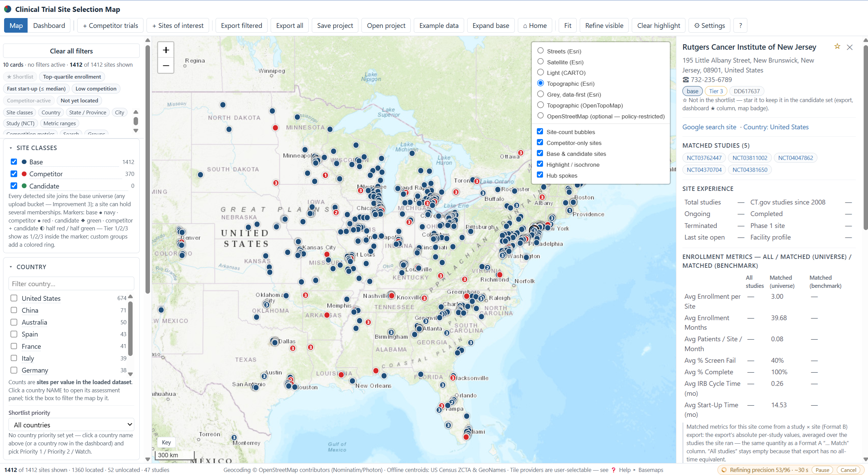Click the country list scrollbar thumb

pos(130,328)
